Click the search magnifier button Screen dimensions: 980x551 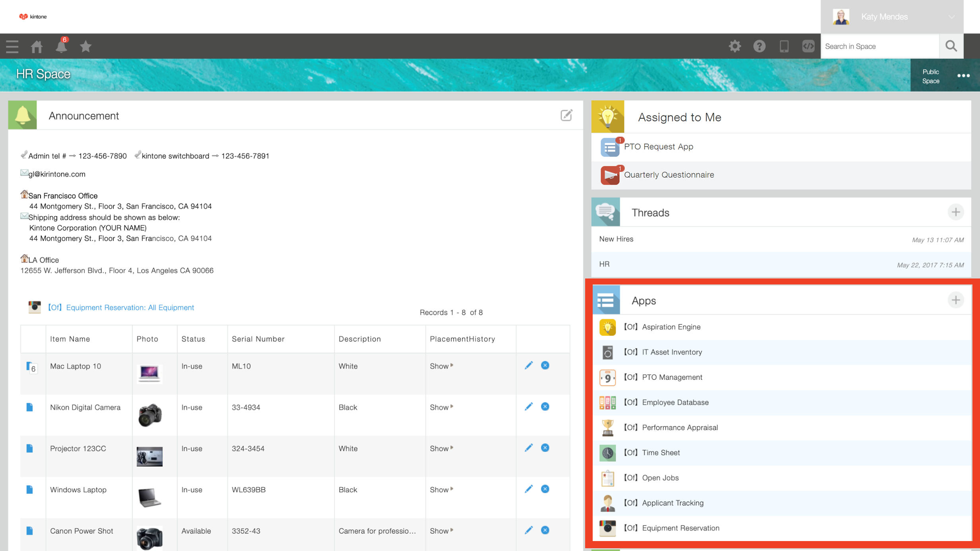(951, 46)
